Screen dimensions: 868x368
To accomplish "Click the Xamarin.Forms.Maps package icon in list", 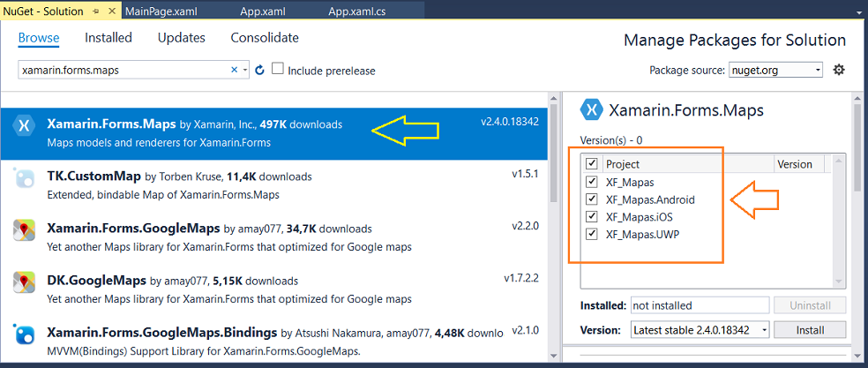I will point(24,125).
